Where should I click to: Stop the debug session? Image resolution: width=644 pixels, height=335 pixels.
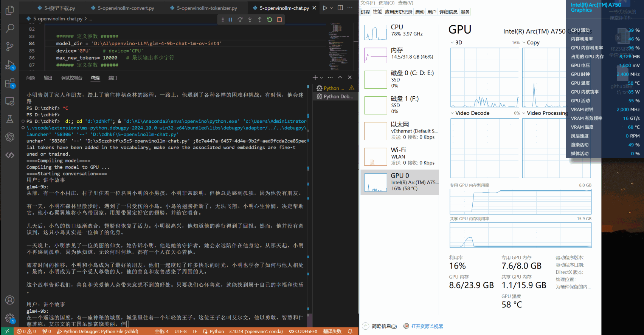coord(279,20)
